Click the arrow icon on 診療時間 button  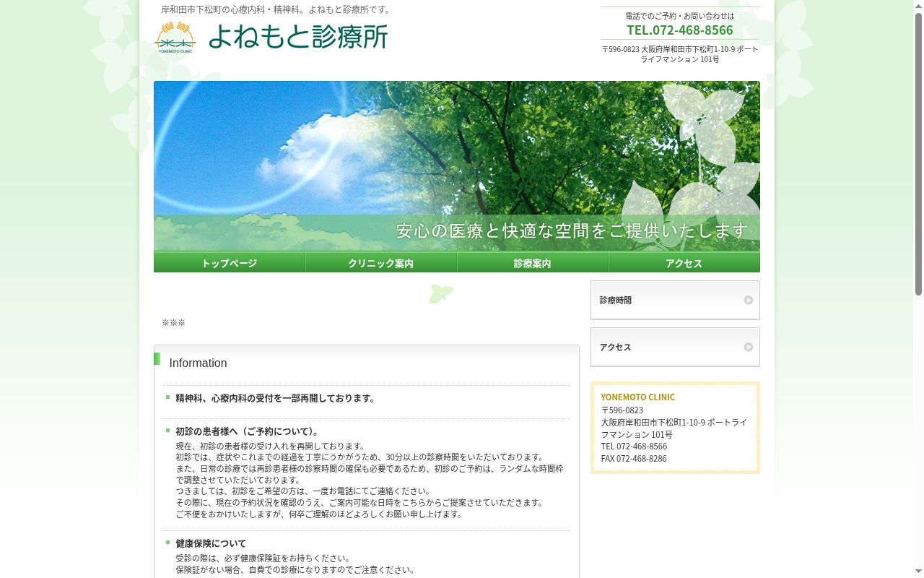click(x=749, y=301)
